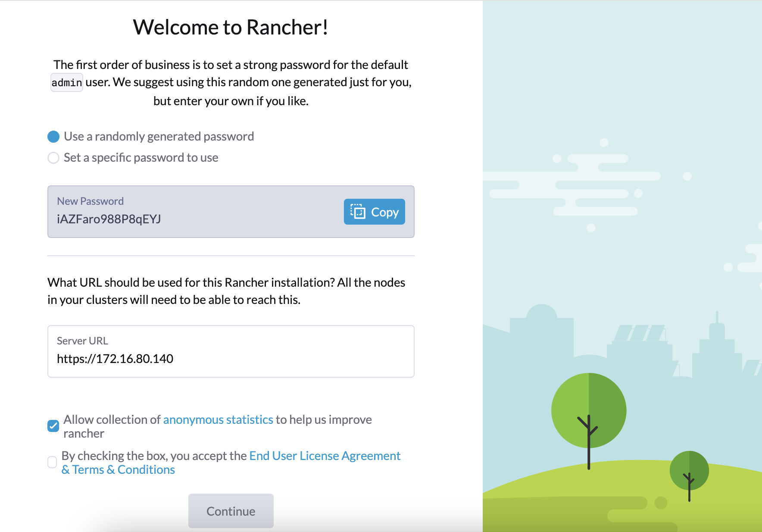Focus the Server URL input field
Image resolution: width=762 pixels, height=532 pixels.
(231, 351)
